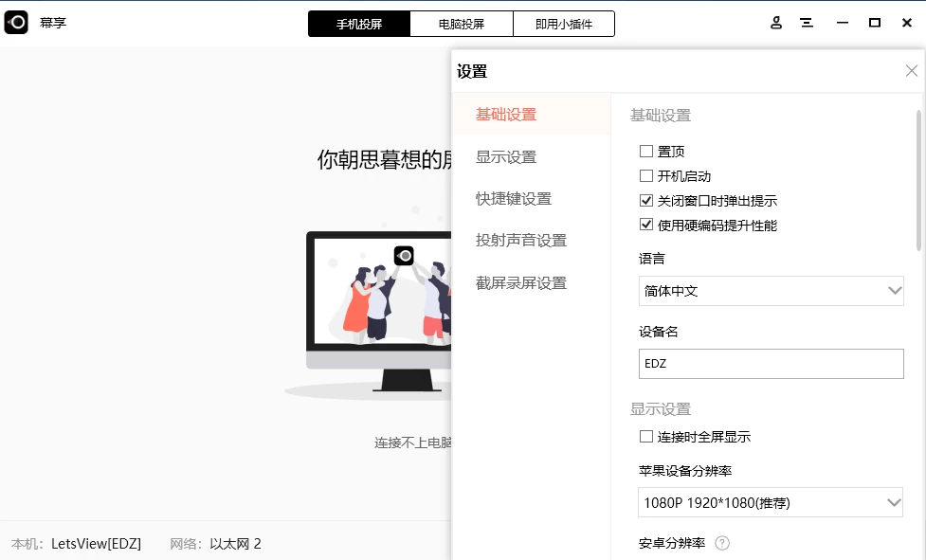Open the 苹果设备分辨率 dropdown
The image size is (926, 560).
point(771,502)
